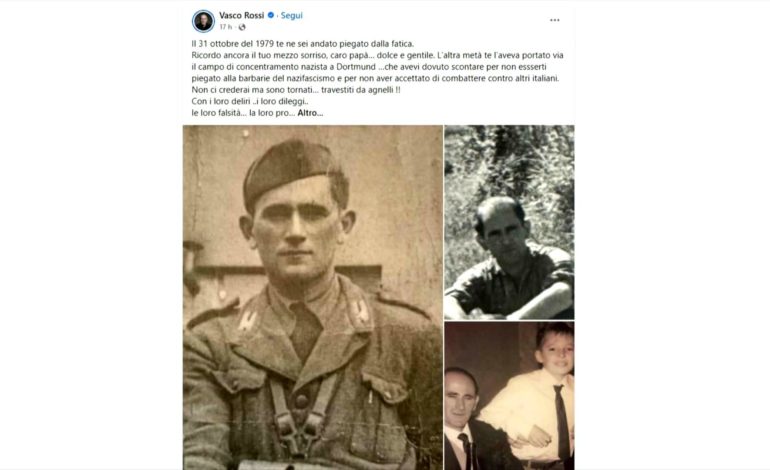Open the color photo of father and boy
The width and height of the screenshot is (770, 470).
(x=509, y=396)
